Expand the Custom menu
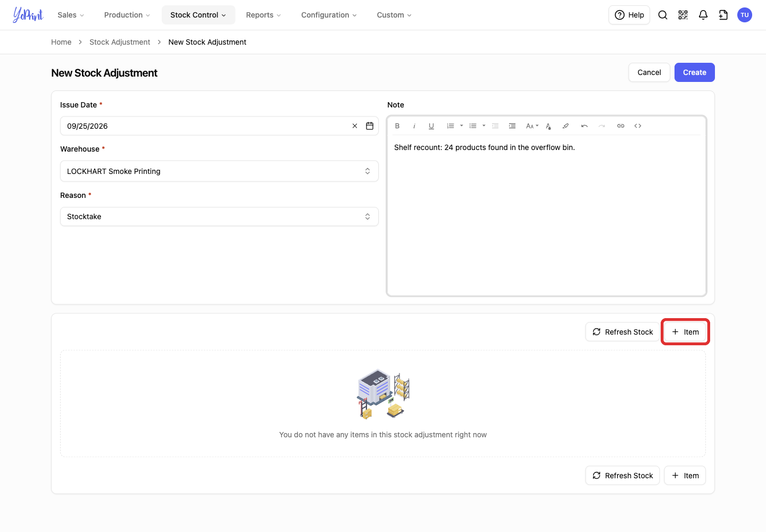 [394, 15]
